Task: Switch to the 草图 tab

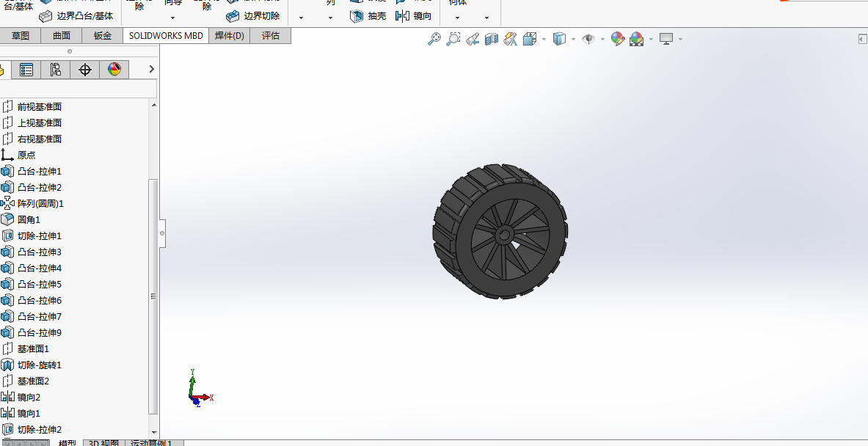Action: pos(21,35)
